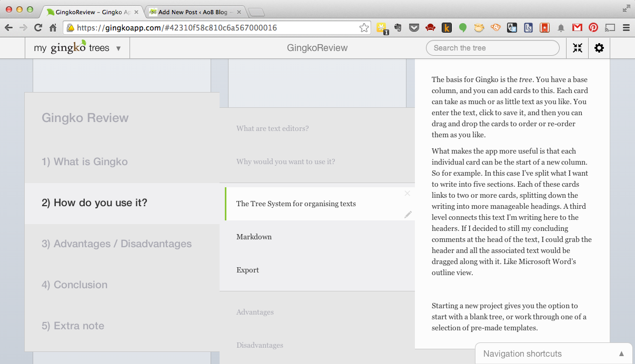
Task: Click the compact view arrows icon in header
Action: coord(577,48)
